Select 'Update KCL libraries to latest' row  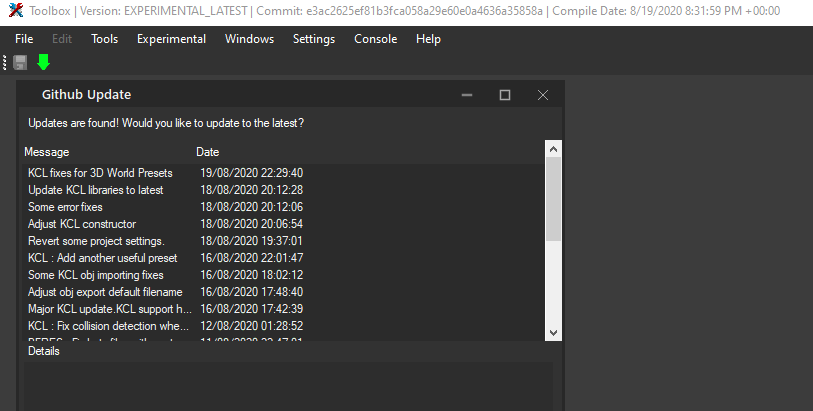coord(284,190)
